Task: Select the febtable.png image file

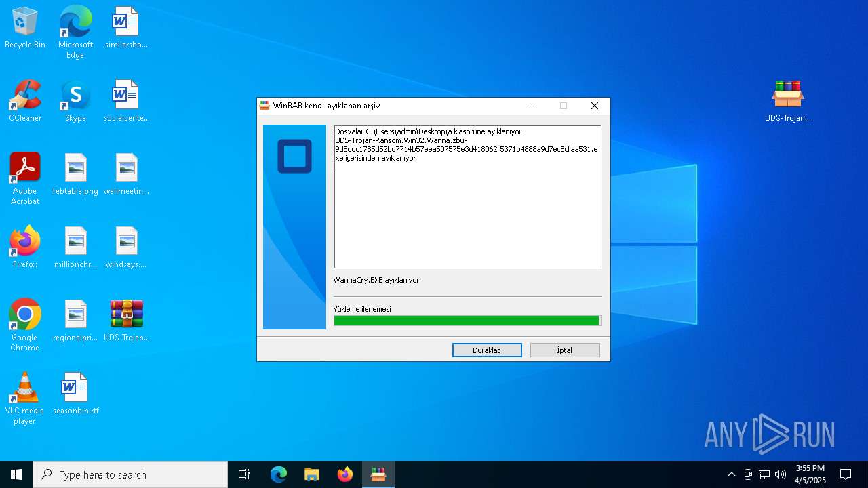Action: coord(75,175)
